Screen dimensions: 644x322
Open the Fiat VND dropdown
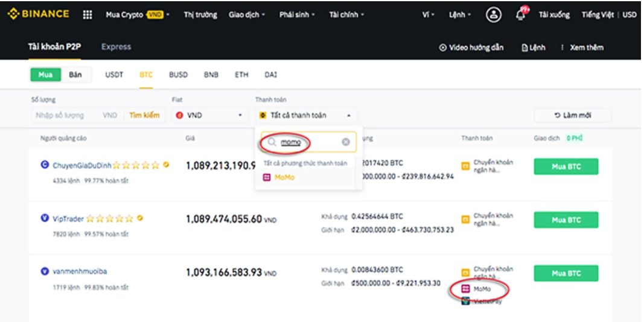[x=210, y=115]
